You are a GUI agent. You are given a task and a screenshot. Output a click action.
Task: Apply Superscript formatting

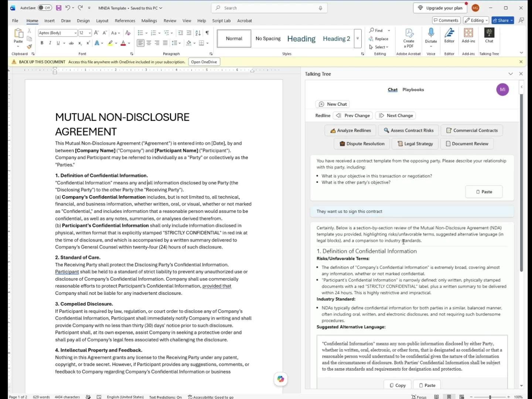tap(88, 43)
